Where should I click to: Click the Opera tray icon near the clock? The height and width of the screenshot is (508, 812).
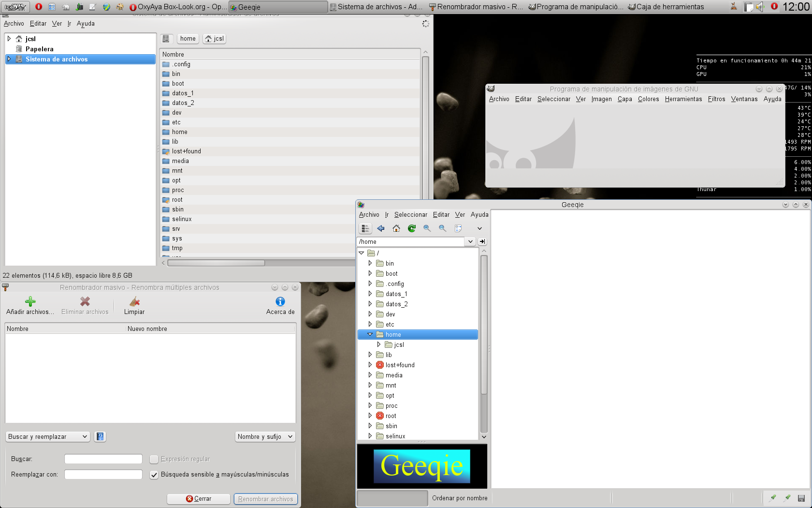pyautogui.click(x=774, y=6)
